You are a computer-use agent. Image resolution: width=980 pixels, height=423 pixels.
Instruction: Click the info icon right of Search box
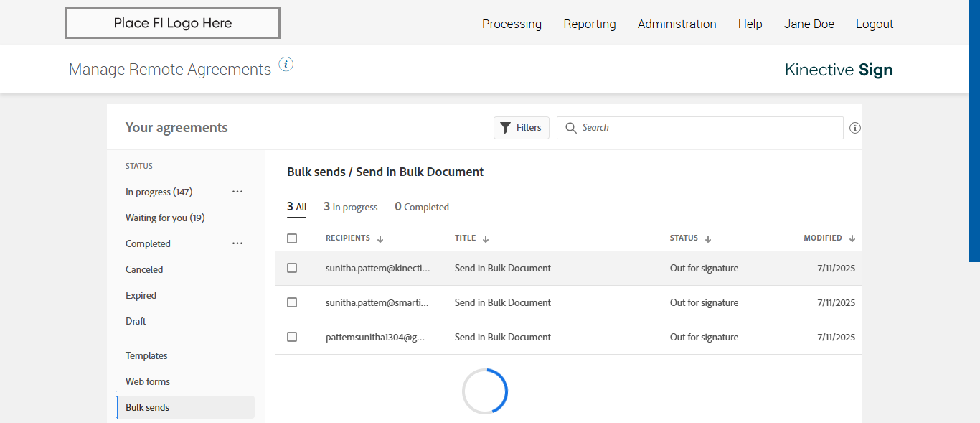pyautogui.click(x=854, y=128)
